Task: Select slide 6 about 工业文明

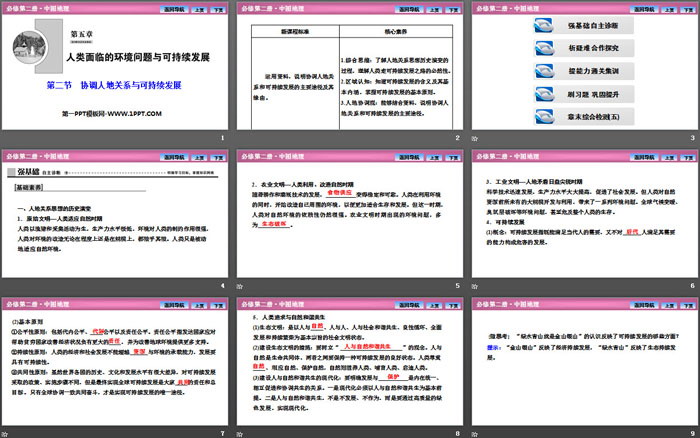Action: 582,214
